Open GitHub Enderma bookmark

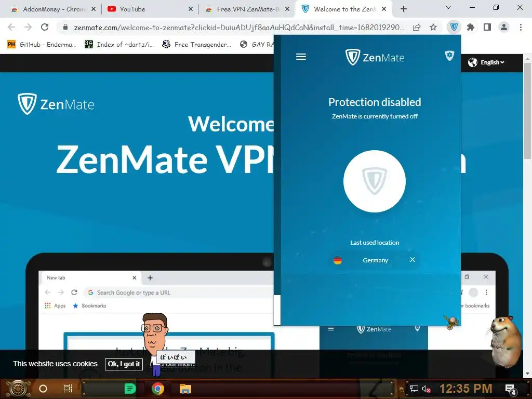(42, 45)
